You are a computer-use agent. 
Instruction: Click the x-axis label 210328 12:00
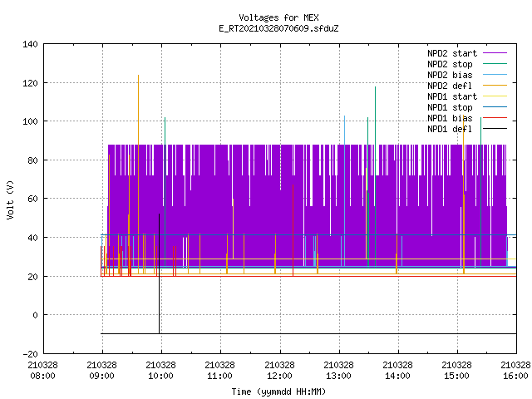[x=279, y=370]
